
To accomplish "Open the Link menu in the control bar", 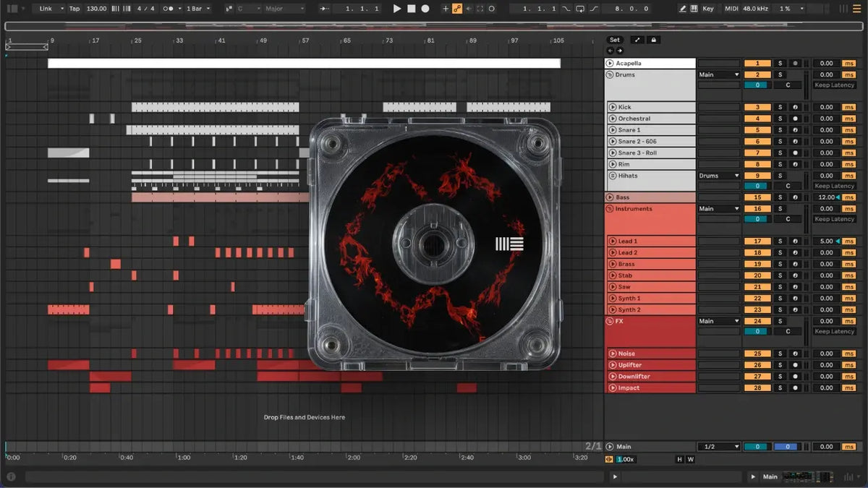I will 51,9.
